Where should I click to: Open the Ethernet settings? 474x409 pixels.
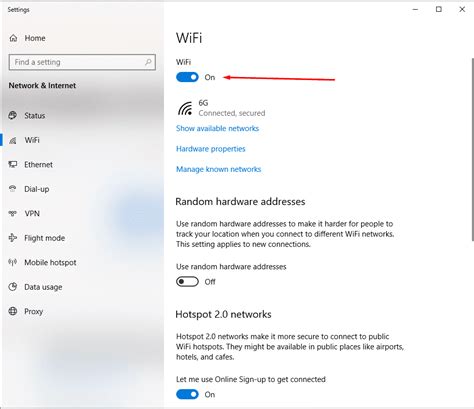pyautogui.click(x=38, y=165)
